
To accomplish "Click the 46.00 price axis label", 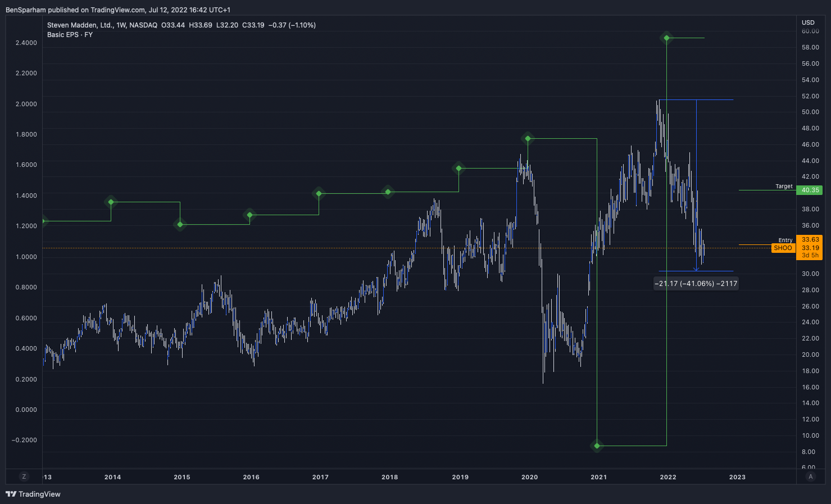I will [810, 144].
